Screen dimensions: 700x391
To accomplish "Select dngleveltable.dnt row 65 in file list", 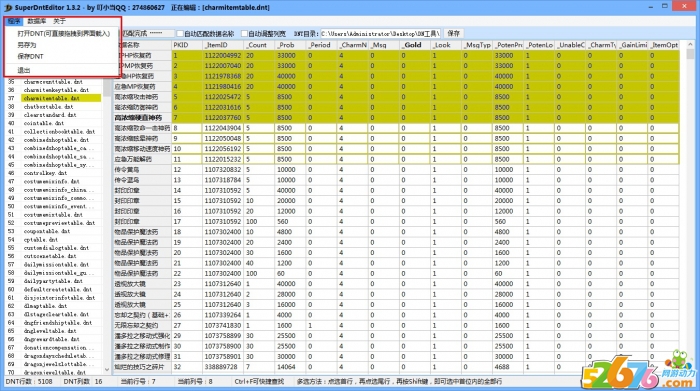I will [50, 331].
